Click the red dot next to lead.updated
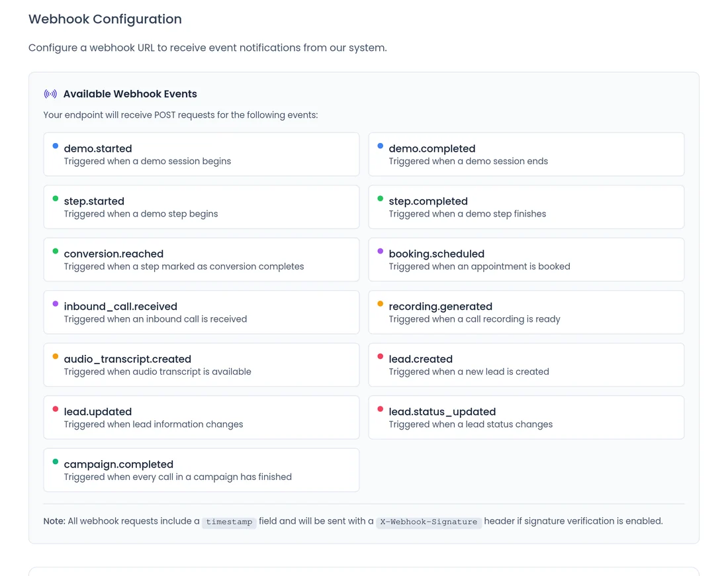This screenshot has height=576, width=728. click(x=55, y=408)
